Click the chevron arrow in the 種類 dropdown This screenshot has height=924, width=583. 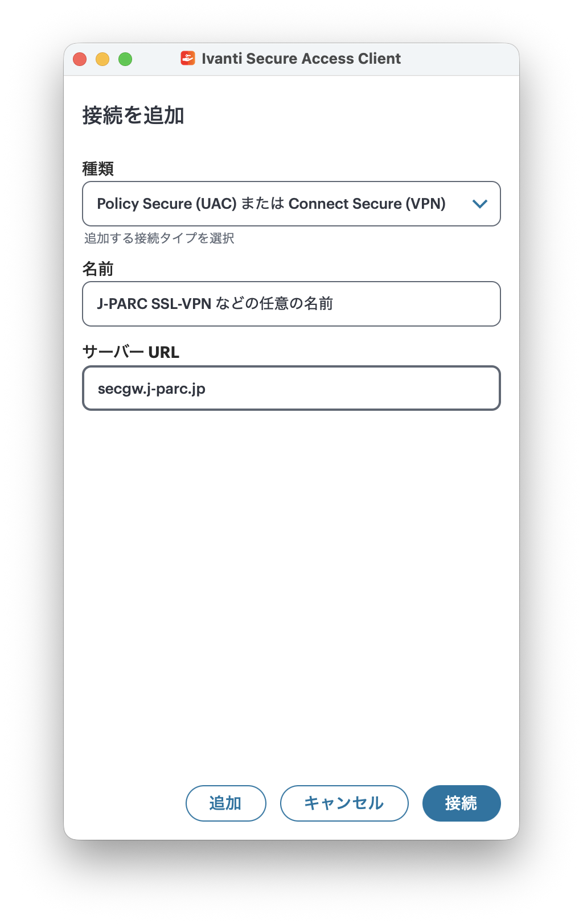coord(480,204)
